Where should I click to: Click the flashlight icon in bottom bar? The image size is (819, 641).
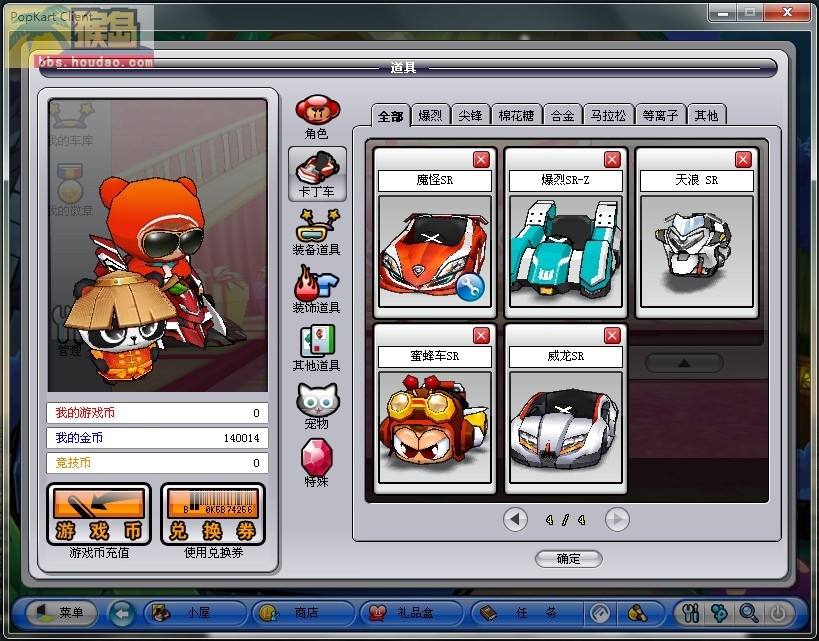coord(638,613)
